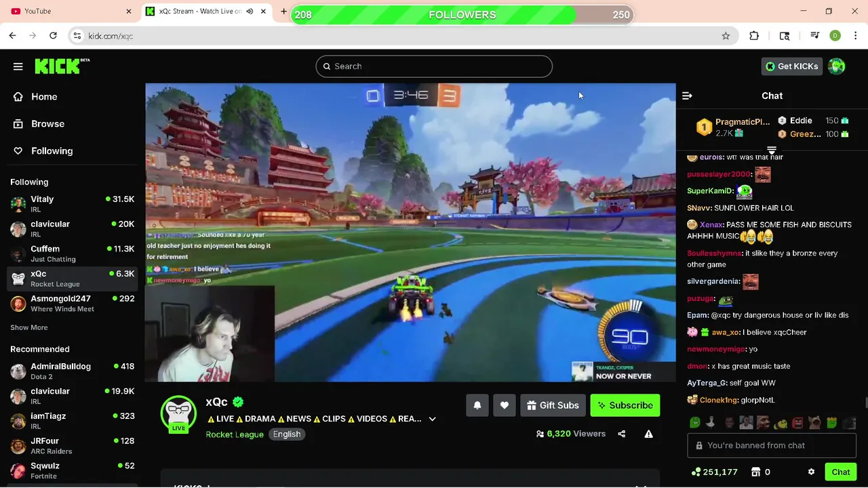Click xQc's live profile avatar
The width and height of the screenshot is (868, 488).
[178, 413]
